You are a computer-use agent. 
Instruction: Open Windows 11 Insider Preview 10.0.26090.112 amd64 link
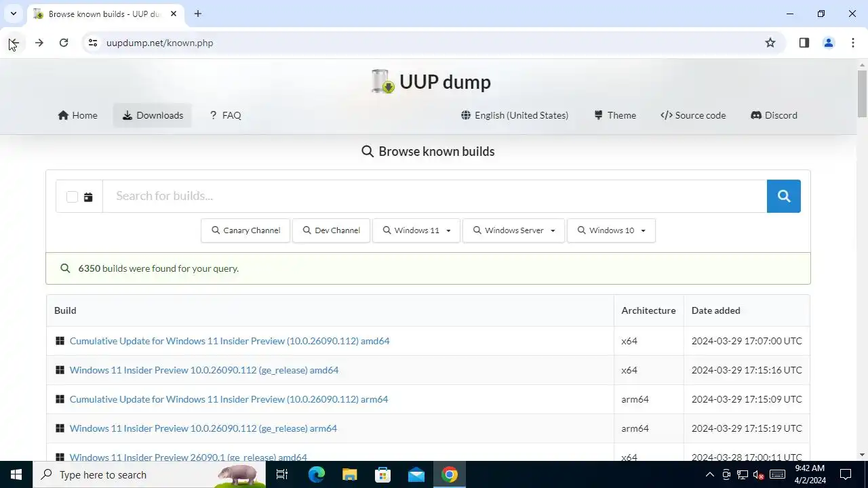pos(204,370)
